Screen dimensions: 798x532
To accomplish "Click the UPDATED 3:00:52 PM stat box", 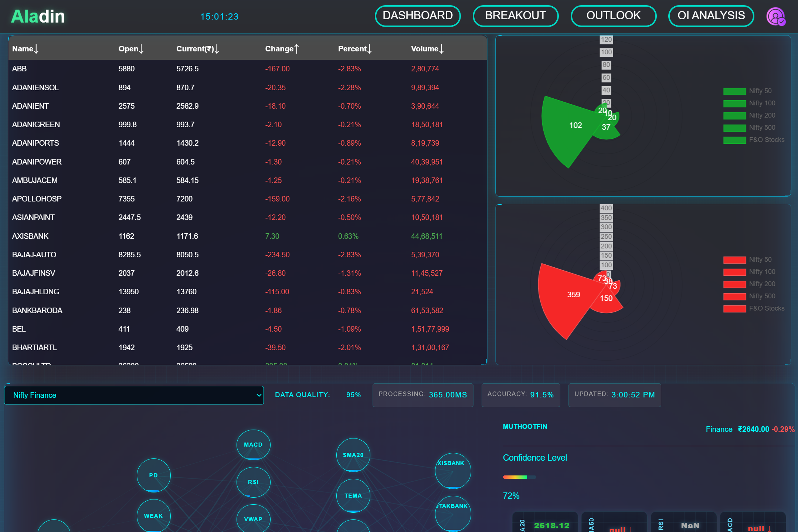I will click(x=615, y=395).
